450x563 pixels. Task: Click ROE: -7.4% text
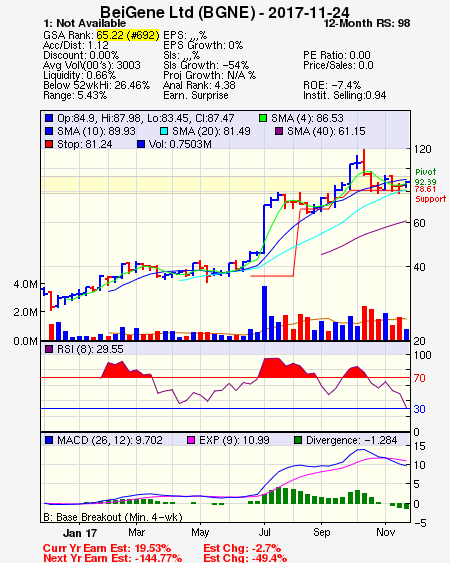pyautogui.click(x=332, y=85)
